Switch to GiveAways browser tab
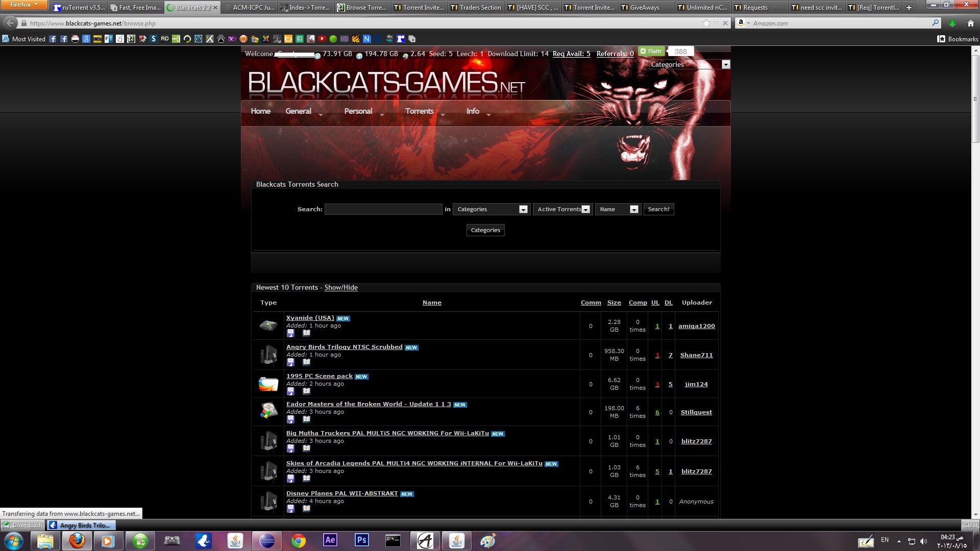Screen dimensions: 980x551 [646, 8]
